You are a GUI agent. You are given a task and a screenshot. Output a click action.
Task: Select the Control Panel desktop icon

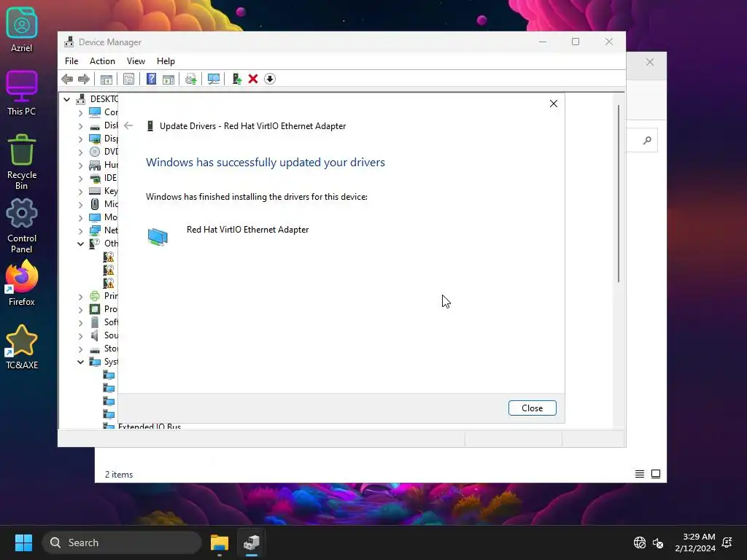point(22,226)
